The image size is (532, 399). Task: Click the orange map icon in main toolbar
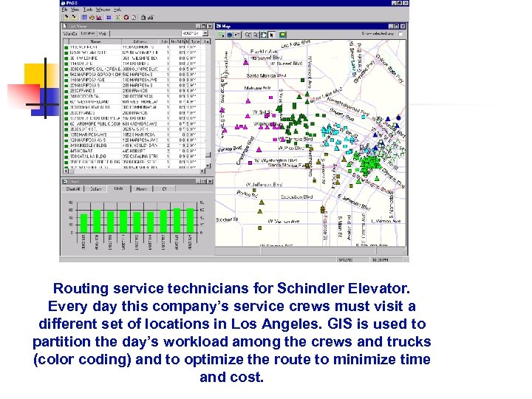(x=92, y=17)
